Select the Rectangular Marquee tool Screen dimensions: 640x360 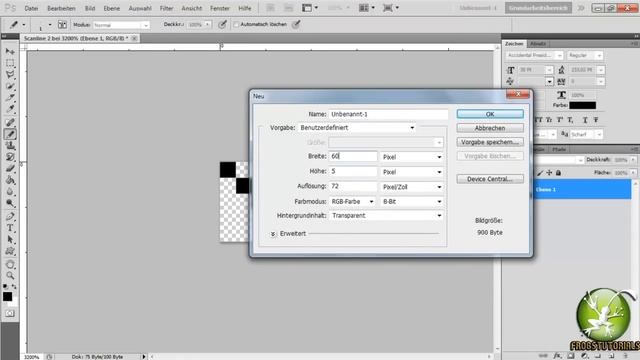coord(10,63)
